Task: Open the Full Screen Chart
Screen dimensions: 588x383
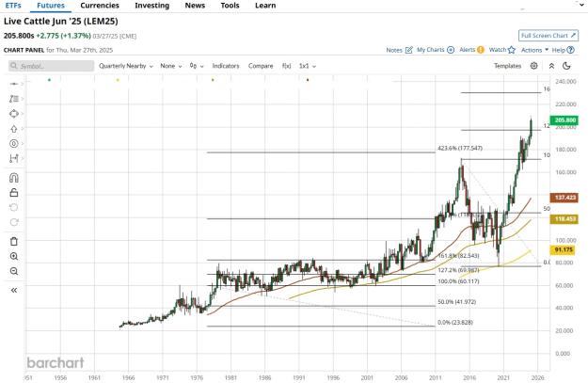Action: (x=548, y=36)
